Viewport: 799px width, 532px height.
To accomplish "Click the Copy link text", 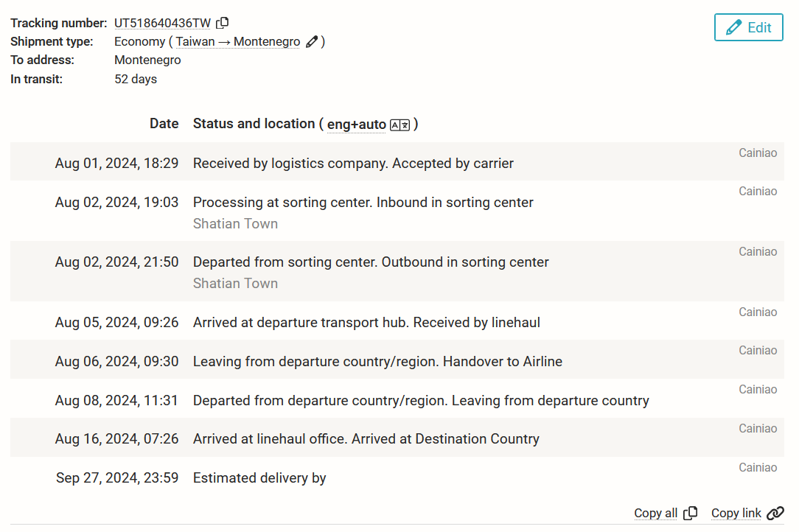I will click(736, 513).
